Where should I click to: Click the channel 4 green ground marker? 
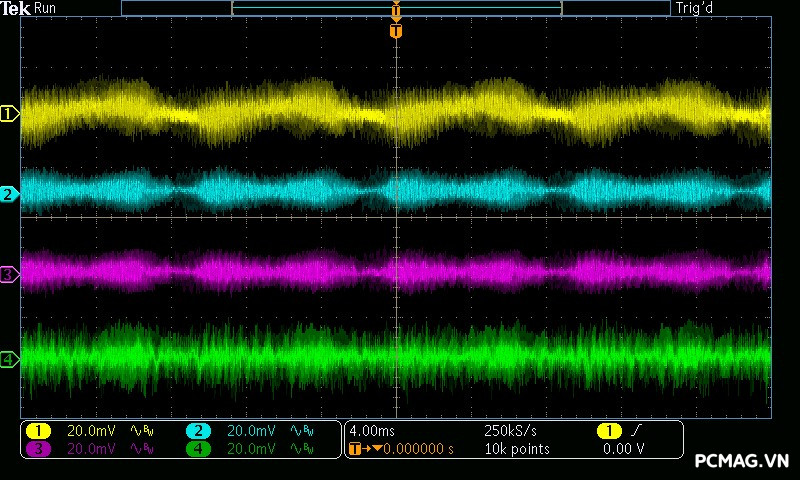click(x=9, y=359)
